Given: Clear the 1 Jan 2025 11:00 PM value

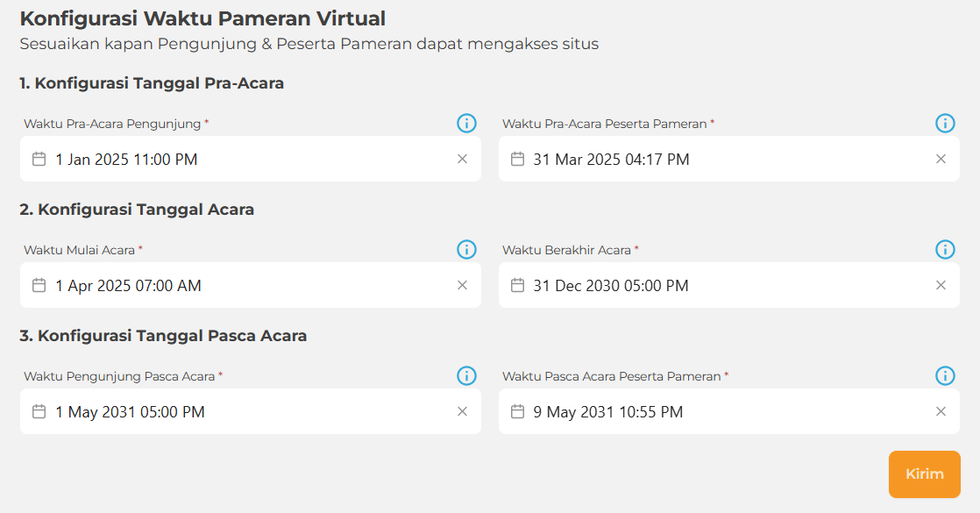Looking at the screenshot, I should click(x=462, y=159).
